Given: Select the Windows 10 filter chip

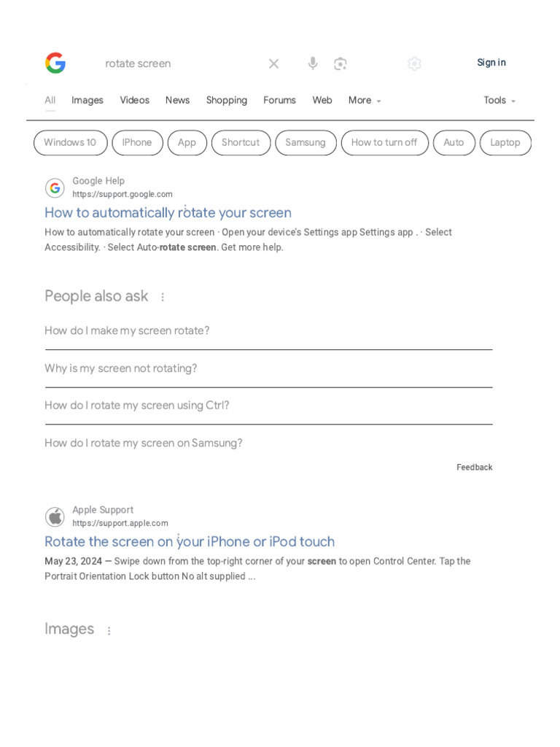Looking at the screenshot, I should (x=70, y=143).
